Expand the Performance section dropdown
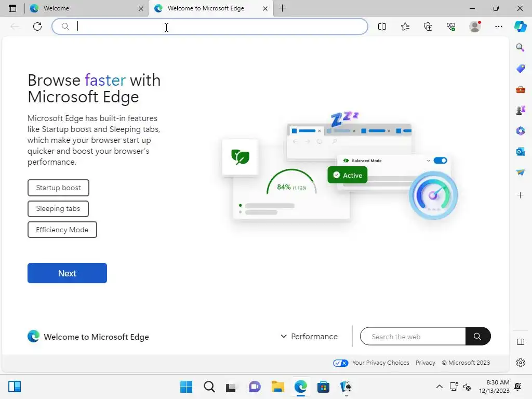This screenshot has width=532, height=399. tap(309, 336)
